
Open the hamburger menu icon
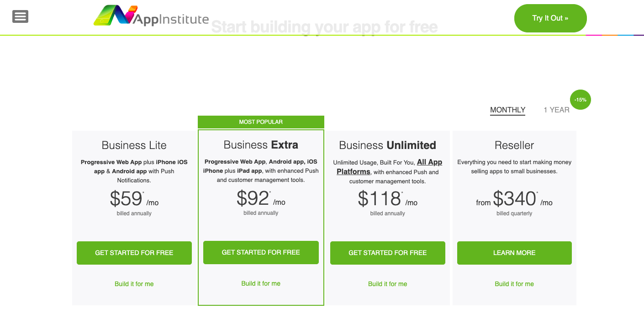[x=20, y=16]
